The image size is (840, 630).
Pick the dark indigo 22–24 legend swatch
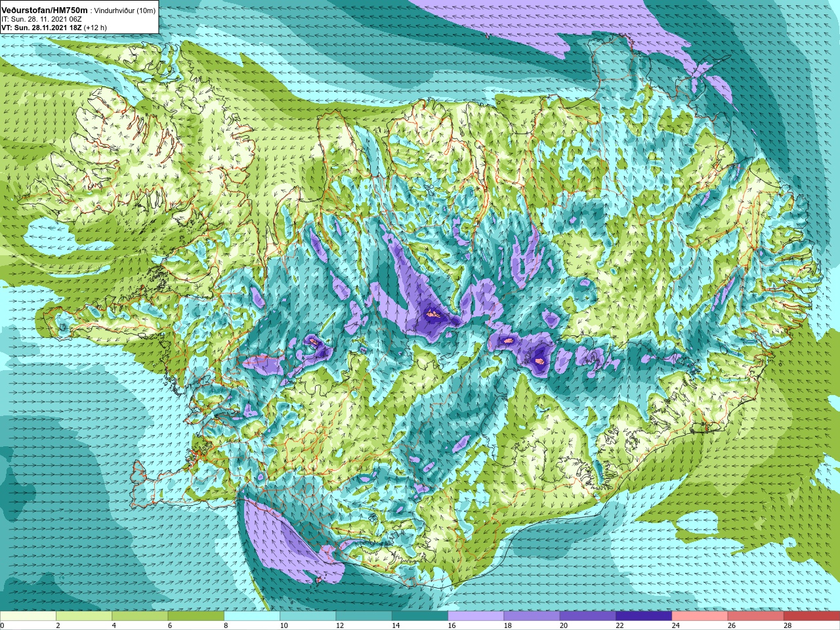pyautogui.click(x=644, y=616)
